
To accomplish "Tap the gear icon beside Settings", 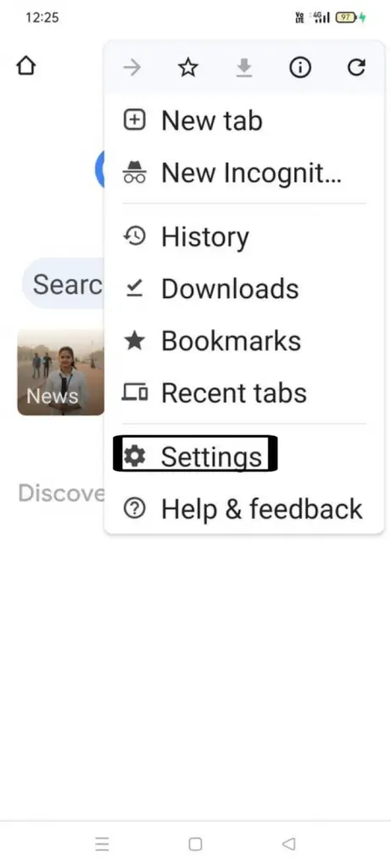I will click(134, 456).
